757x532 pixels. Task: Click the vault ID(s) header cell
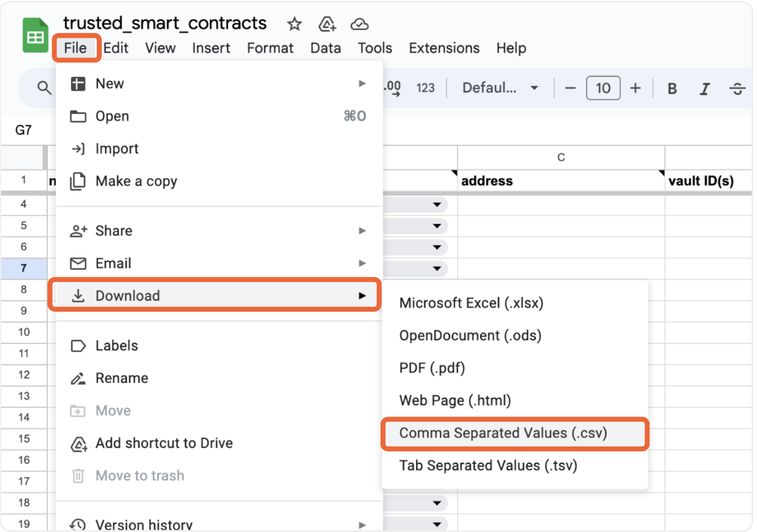coord(709,181)
